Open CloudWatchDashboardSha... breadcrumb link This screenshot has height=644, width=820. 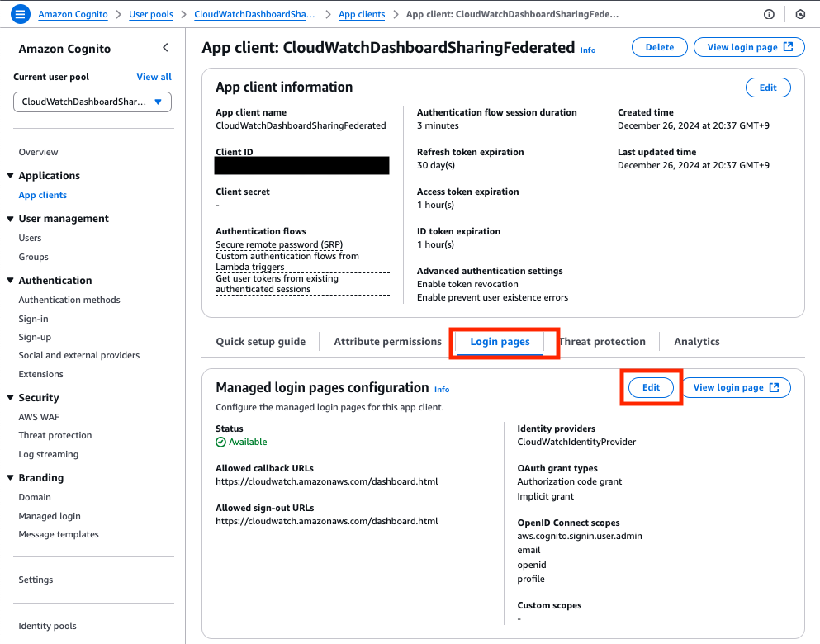pyautogui.click(x=254, y=14)
